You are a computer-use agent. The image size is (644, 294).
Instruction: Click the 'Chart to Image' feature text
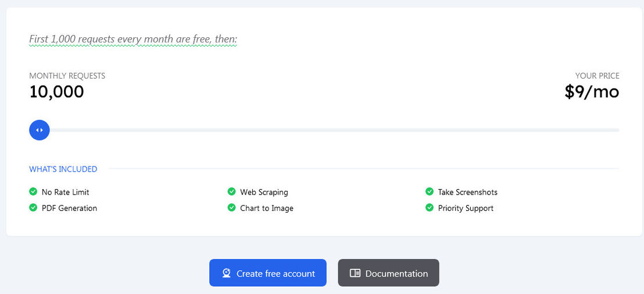pos(267,208)
